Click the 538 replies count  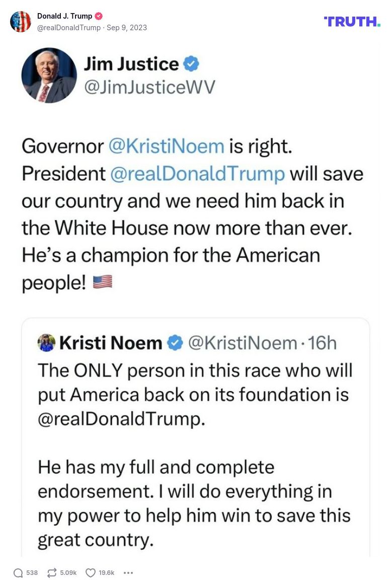point(32,573)
